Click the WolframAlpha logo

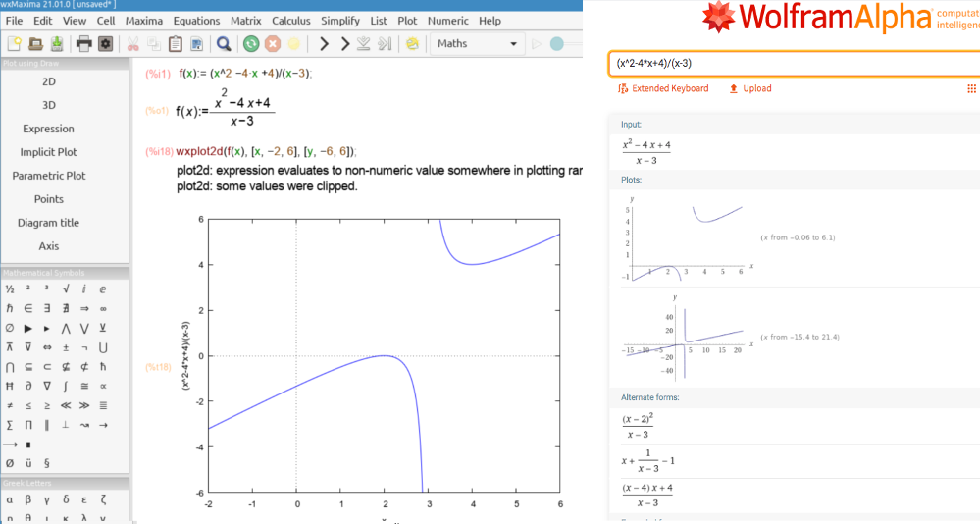click(816, 18)
